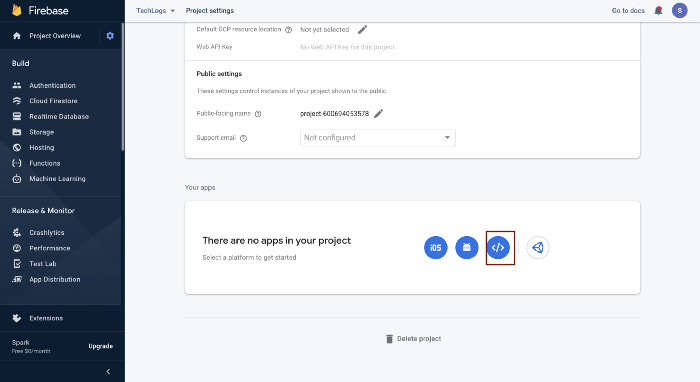Click the Delete project trash icon
The height and width of the screenshot is (382, 700).
point(389,339)
